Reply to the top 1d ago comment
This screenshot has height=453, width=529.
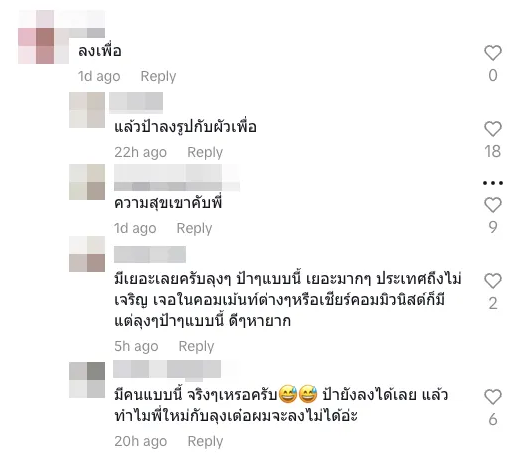(x=158, y=76)
